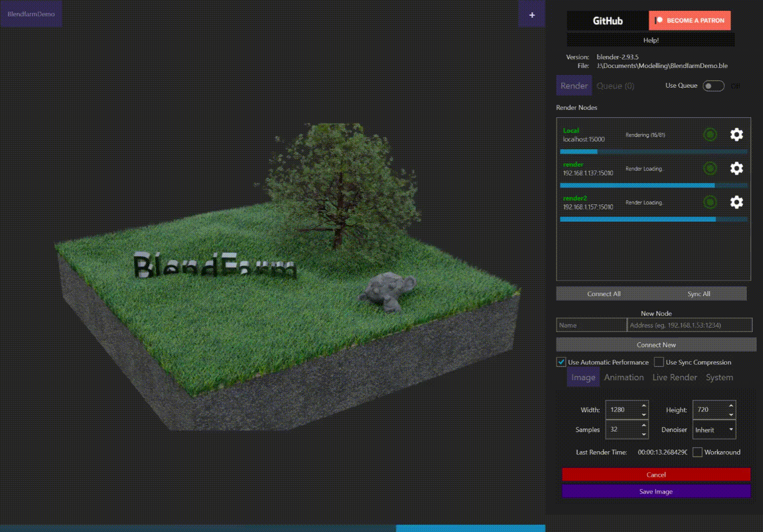This screenshot has height=532, width=763.
Task: Click the Sync All button
Action: click(699, 294)
